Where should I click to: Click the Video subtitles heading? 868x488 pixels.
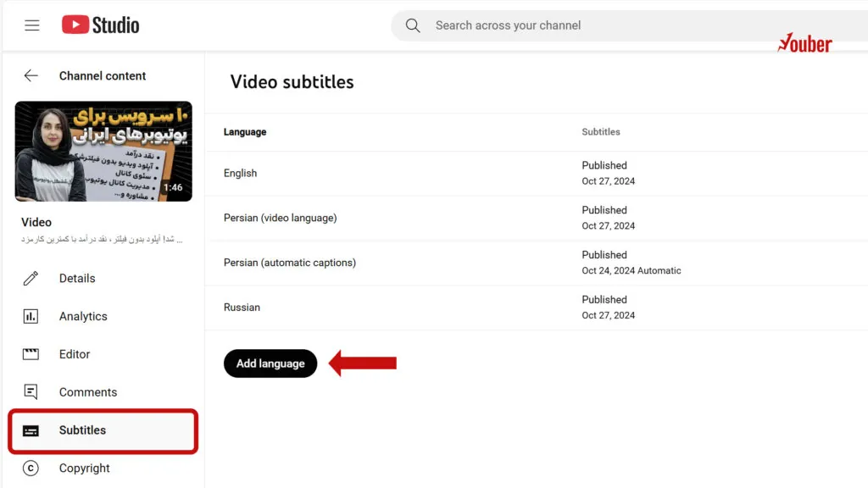pyautogui.click(x=292, y=82)
